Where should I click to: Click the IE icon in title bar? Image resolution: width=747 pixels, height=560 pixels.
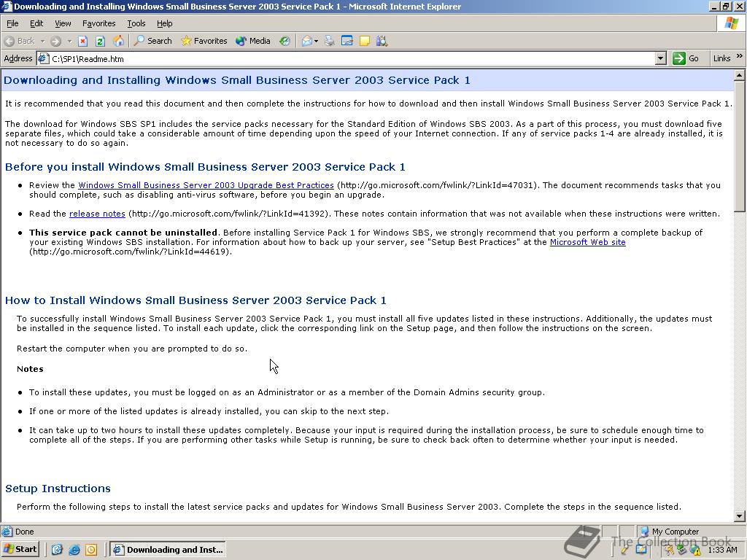[x=6, y=6]
